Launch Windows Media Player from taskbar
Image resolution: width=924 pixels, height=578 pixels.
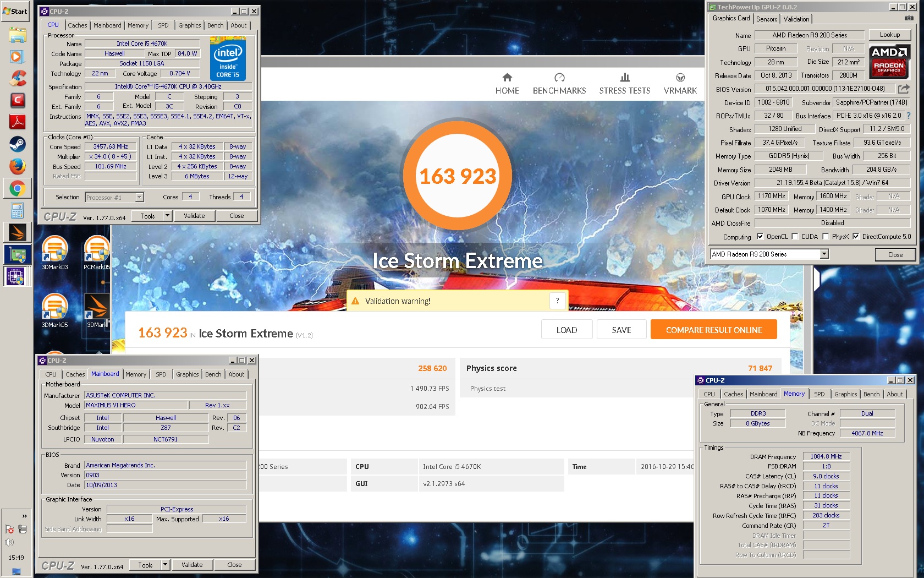(17, 57)
